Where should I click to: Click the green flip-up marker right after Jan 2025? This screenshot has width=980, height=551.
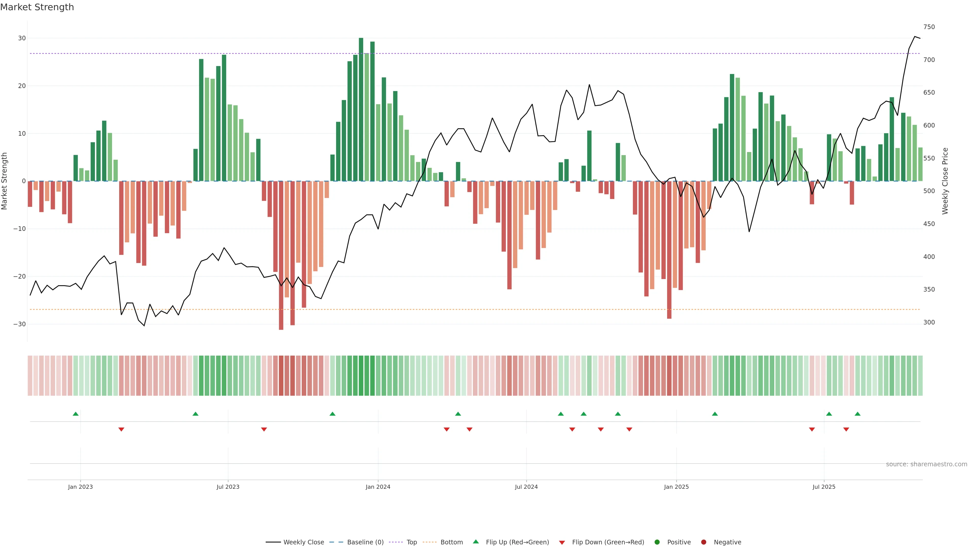click(x=715, y=414)
